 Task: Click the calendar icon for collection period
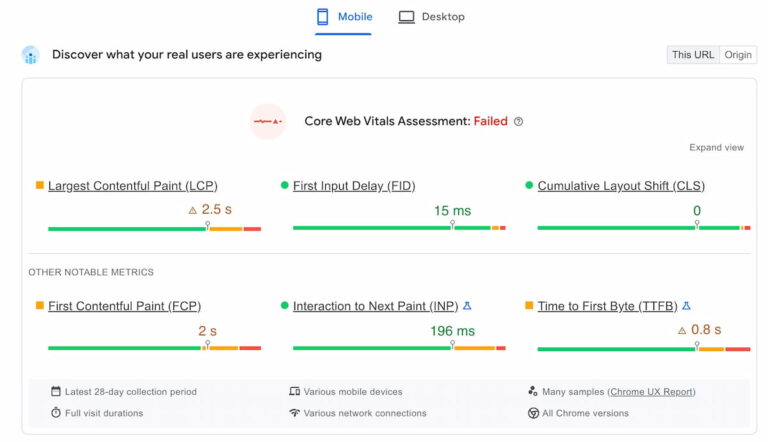[x=56, y=392]
